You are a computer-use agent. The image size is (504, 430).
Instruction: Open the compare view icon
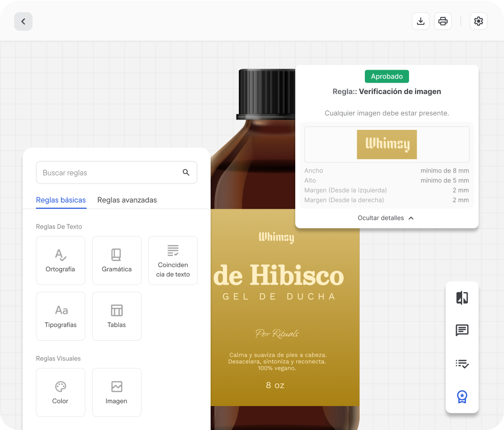(x=462, y=298)
